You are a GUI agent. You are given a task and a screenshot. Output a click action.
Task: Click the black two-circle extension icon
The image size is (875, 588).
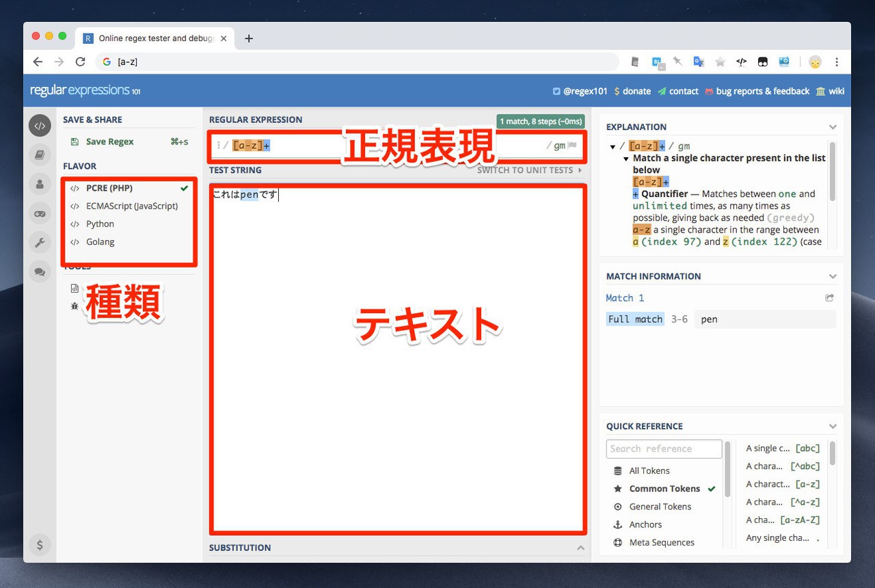click(762, 62)
